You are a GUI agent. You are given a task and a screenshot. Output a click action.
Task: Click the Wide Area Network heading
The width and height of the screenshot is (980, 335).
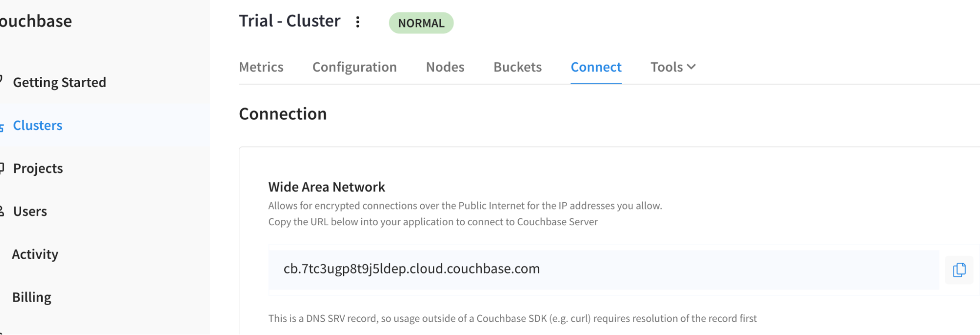click(327, 187)
